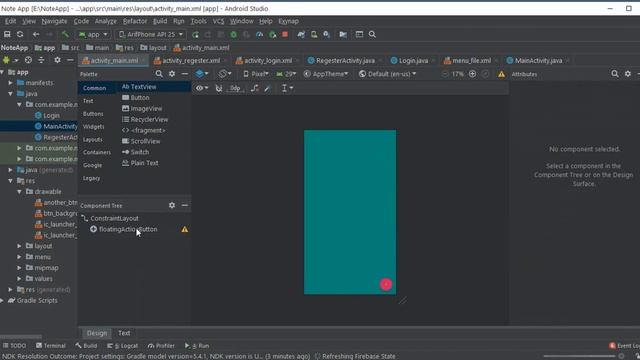Click the Infer Constraints wand icon
Image resolution: width=640 pixels, height=360 pixels.
267,88
